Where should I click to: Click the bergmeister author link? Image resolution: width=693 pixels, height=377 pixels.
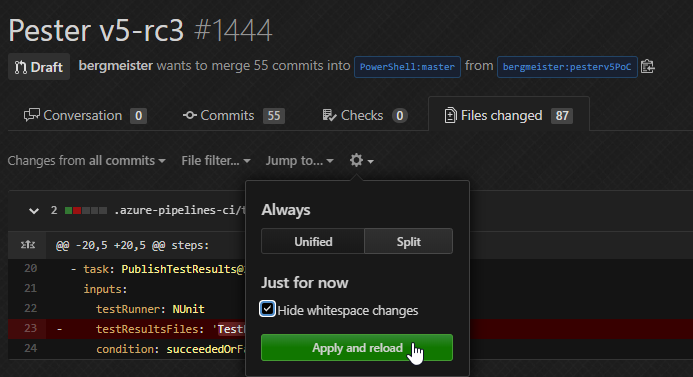(x=116, y=66)
